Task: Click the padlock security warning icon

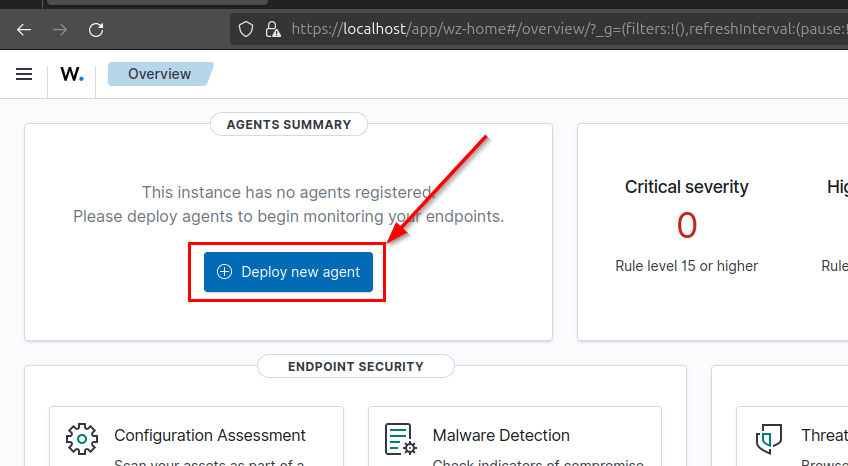Action: [273, 29]
